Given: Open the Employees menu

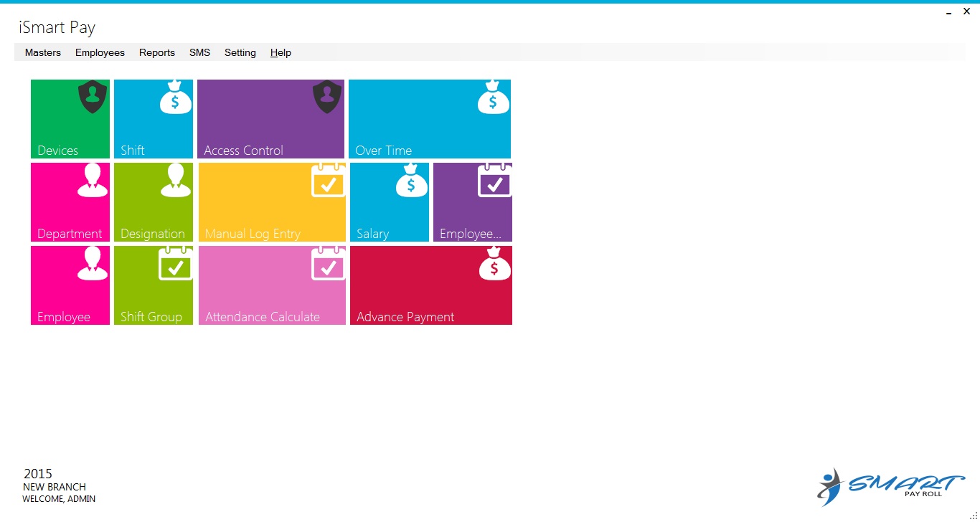Looking at the screenshot, I should [100, 52].
